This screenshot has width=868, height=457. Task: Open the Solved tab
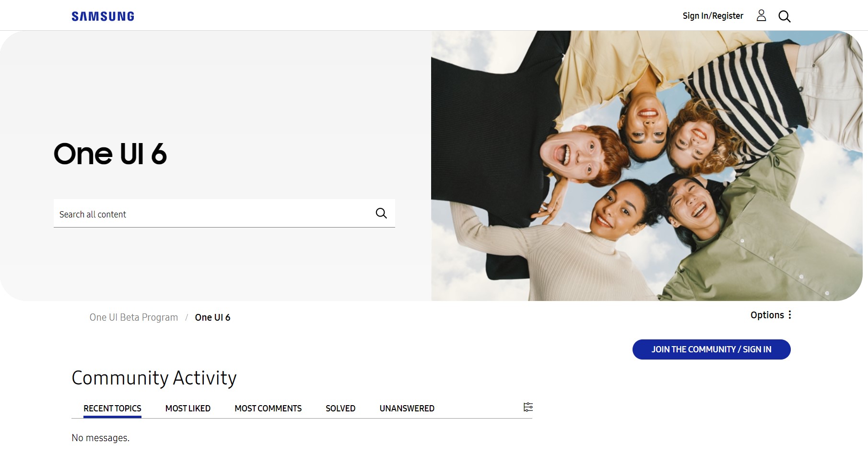pos(340,409)
